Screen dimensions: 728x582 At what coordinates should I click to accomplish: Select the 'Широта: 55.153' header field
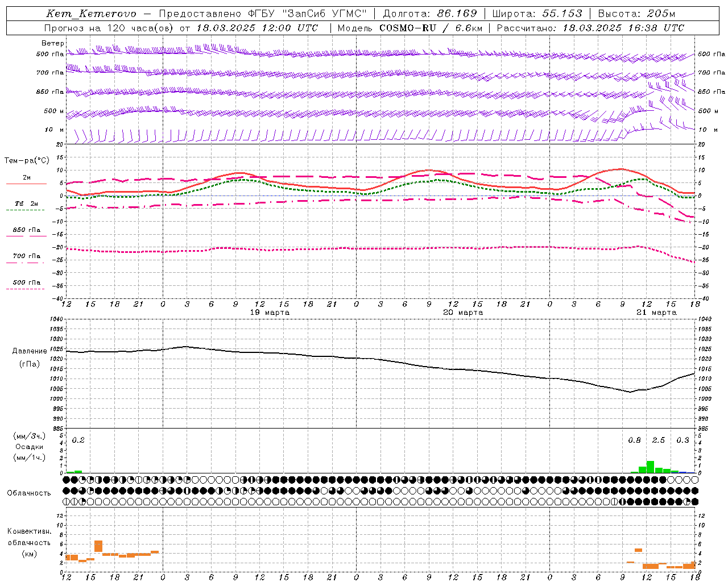tap(537, 14)
